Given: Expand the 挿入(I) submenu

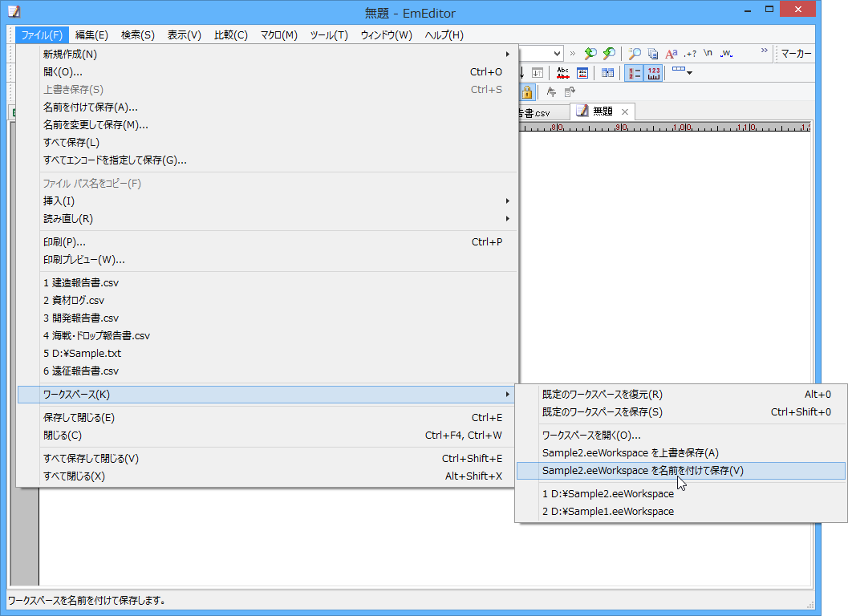Looking at the screenshot, I should tap(267, 201).
